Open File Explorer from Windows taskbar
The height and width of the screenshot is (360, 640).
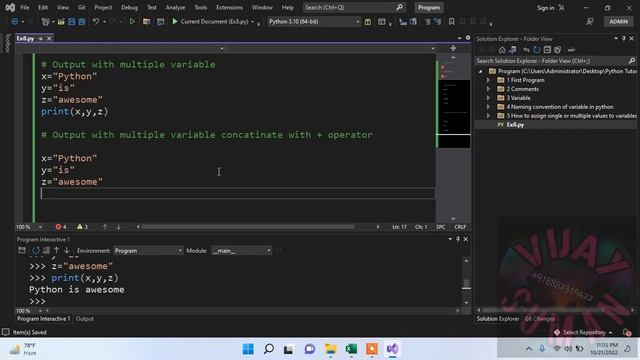(x=330, y=349)
